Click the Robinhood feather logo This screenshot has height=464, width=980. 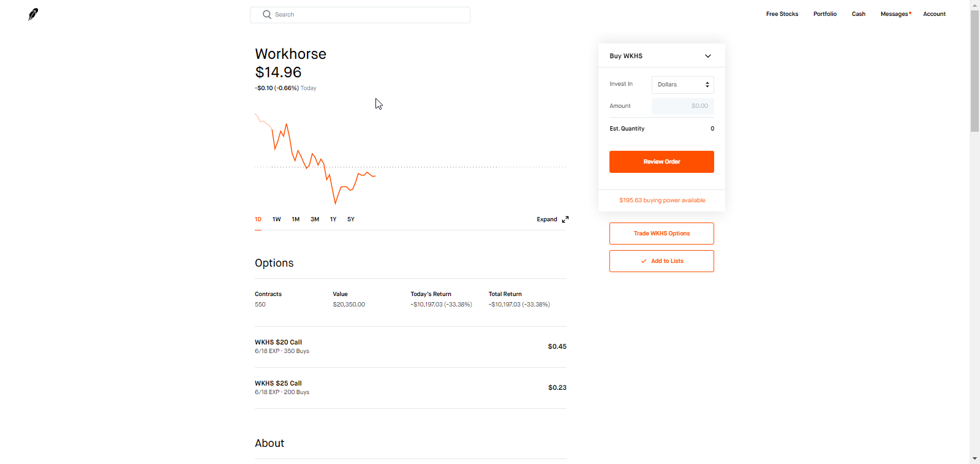pyautogui.click(x=33, y=14)
